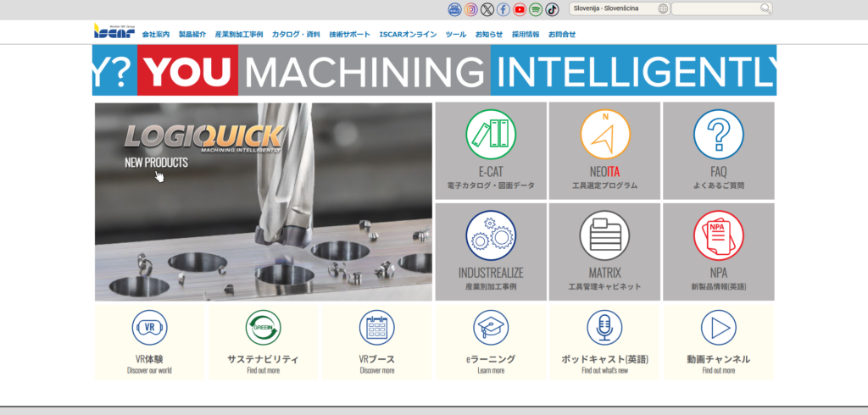Open the INDUSTREALIZE gears icon
Viewport: 868px width, 415px height.
click(491, 235)
